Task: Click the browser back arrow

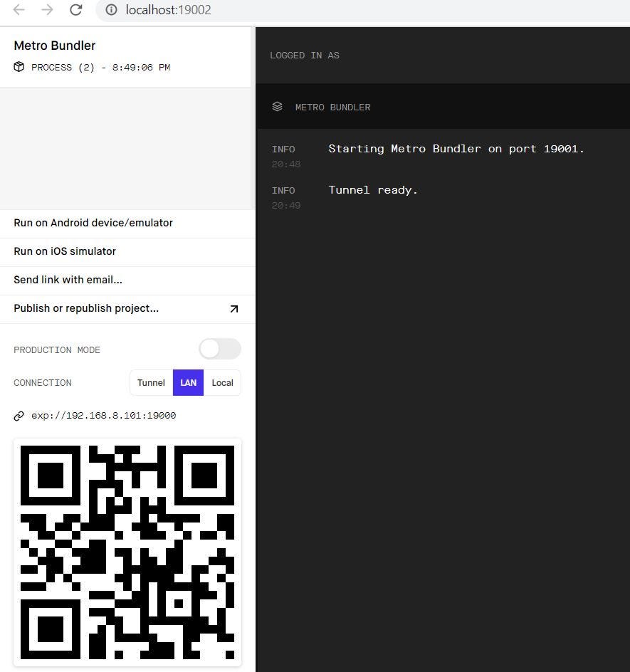Action: (x=19, y=10)
